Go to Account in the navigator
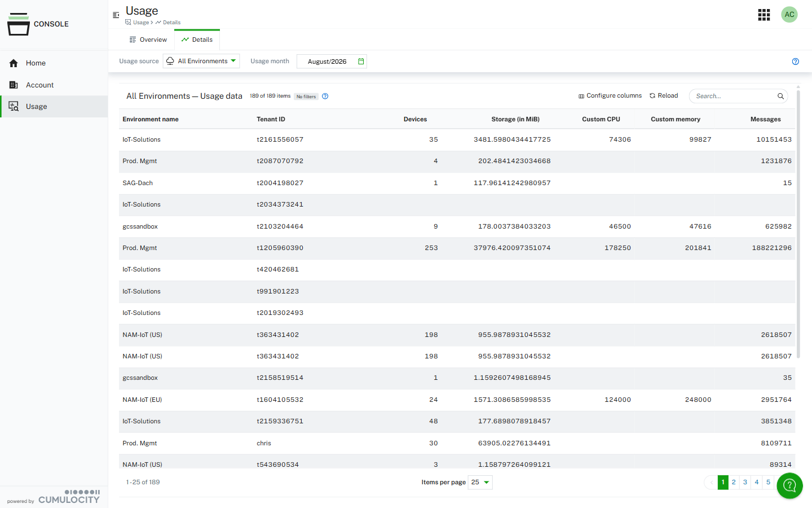 click(x=54, y=85)
